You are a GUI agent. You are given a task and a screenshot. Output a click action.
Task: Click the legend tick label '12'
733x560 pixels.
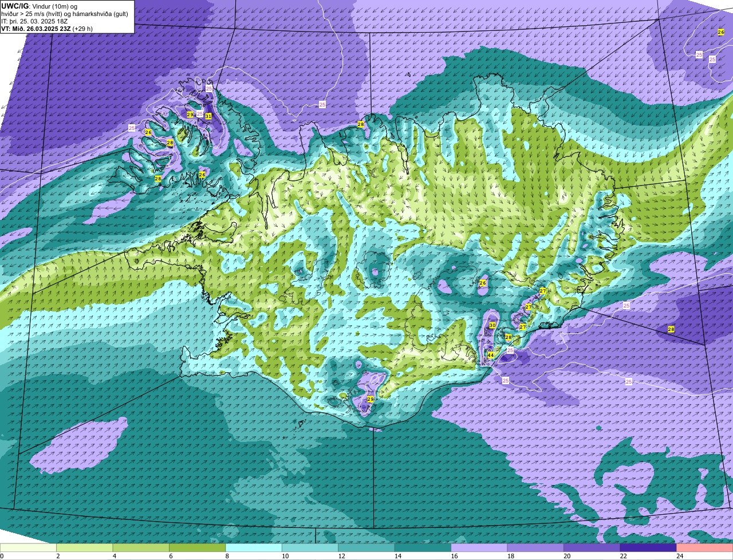pyautogui.click(x=341, y=555)
